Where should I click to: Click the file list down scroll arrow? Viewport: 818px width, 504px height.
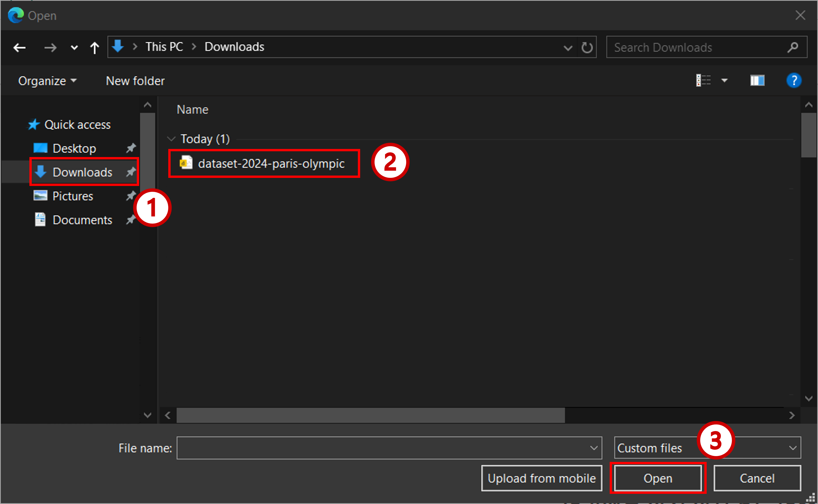tap(809, 398)
